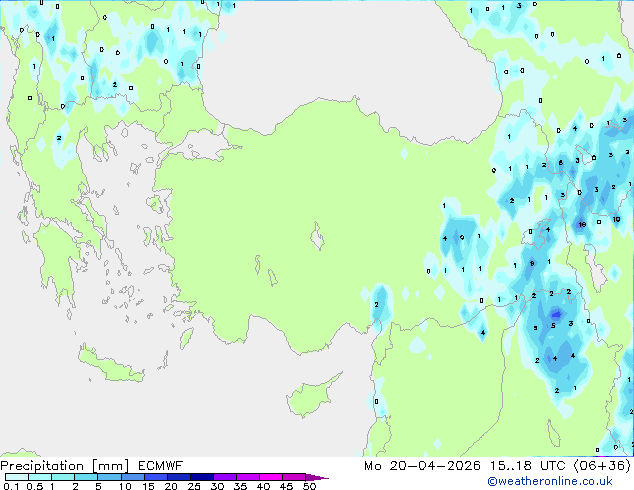This screenshot has width=634, height=490.
Task: Click the 'ECMWF' model label
Action: point(161,466)
